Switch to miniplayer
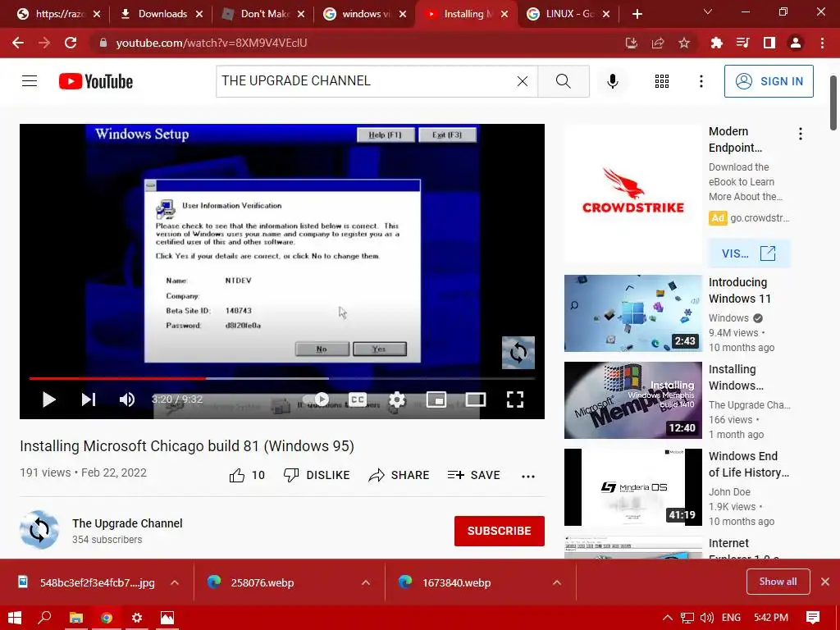The image size is (840, 630). pos(436,399)
